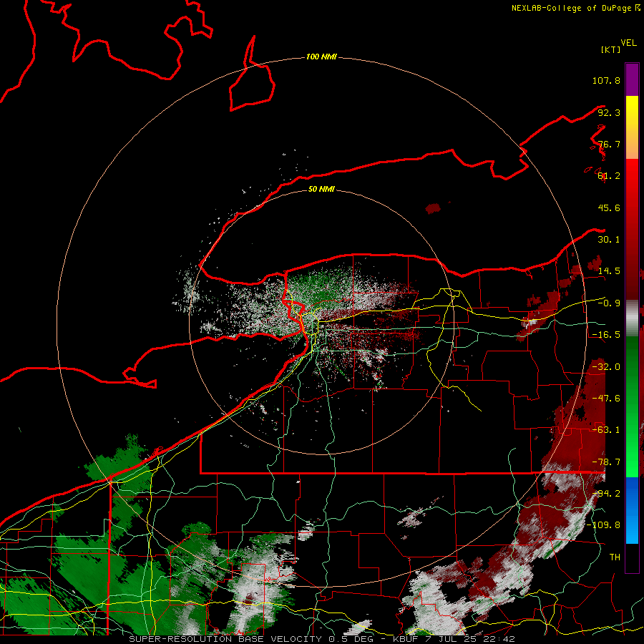The width and height of the screenshot is (644, 644).
Task: Click the -94.2 scale value
Action: pyautogui.click(x=606, y=493)
